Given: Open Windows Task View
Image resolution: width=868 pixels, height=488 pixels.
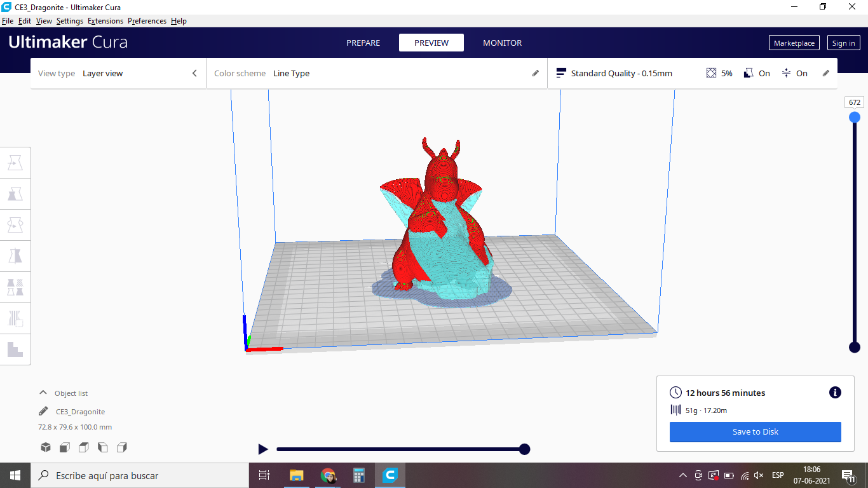Looking at the screenshot, I should coord(264,475).
